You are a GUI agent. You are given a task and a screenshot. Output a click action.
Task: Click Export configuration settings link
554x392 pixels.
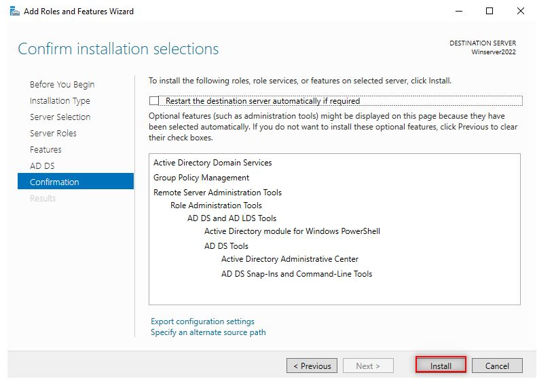(x=202, y=321)
